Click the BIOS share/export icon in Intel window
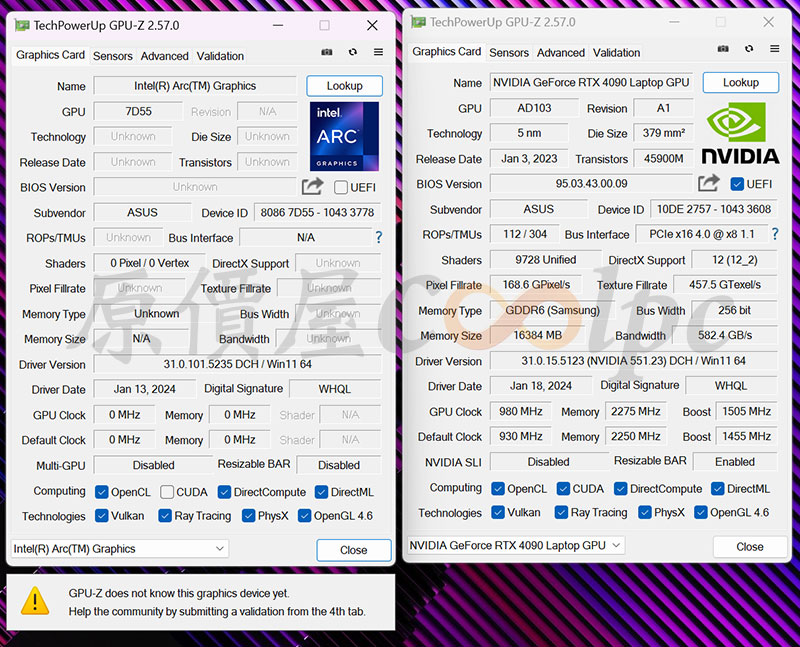The image size is (800, 647). click(x=312, y=186)
